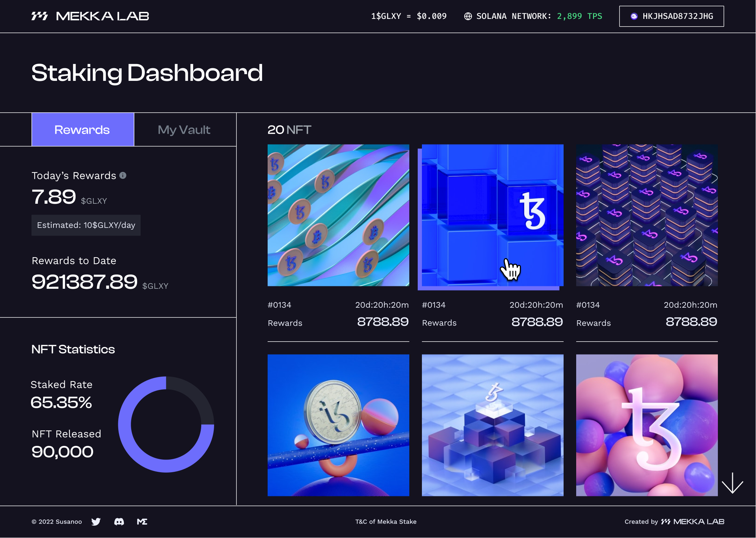756x538 pixels.
Task: Open the purple stacked chips NFT
Action: 647,215
